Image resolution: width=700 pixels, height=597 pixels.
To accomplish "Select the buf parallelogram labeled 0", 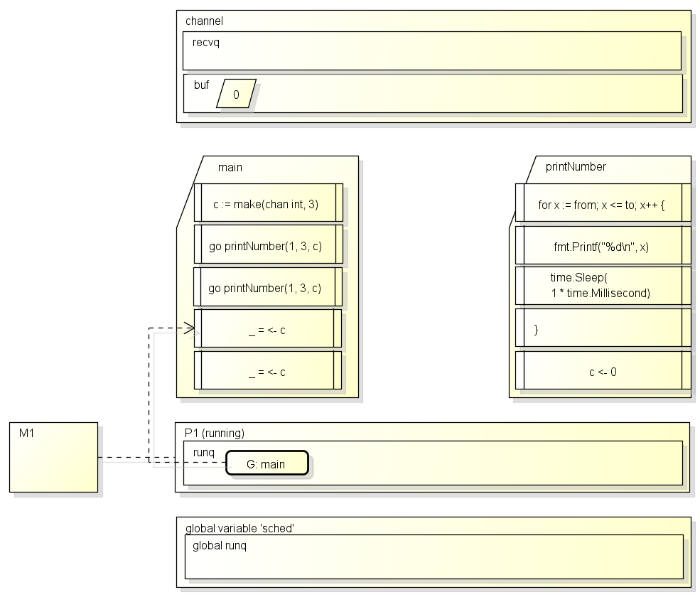I will pos(236,94).
